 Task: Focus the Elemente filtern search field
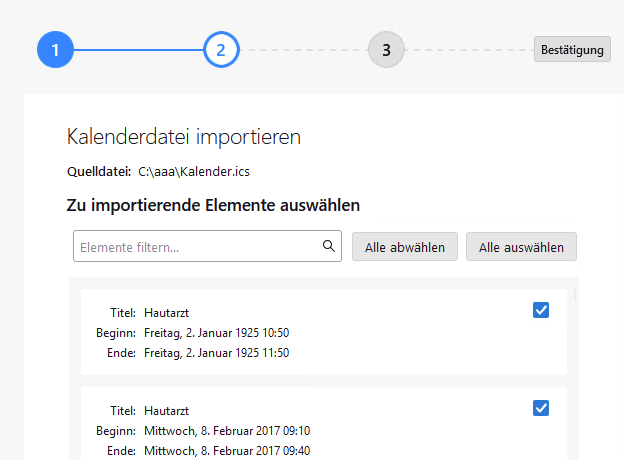click(198, 247)
